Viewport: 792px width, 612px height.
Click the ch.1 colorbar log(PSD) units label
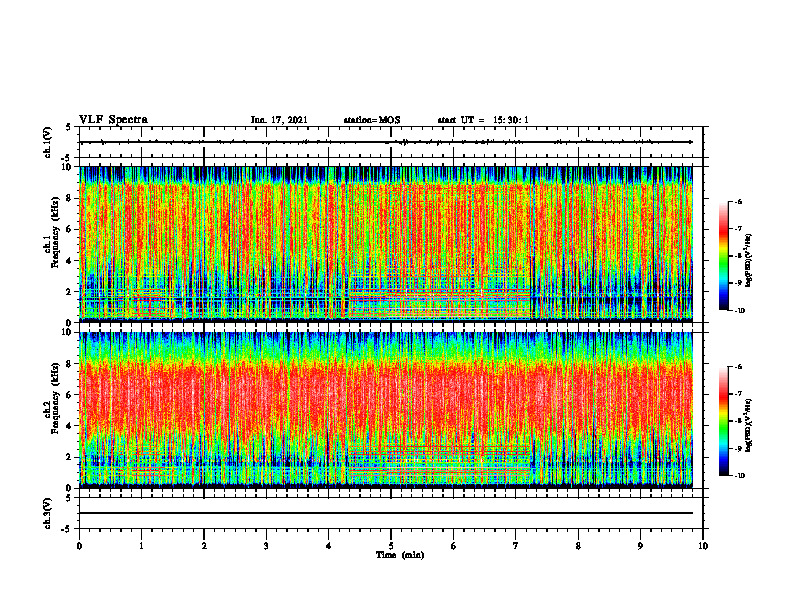(x=749, y=260)
